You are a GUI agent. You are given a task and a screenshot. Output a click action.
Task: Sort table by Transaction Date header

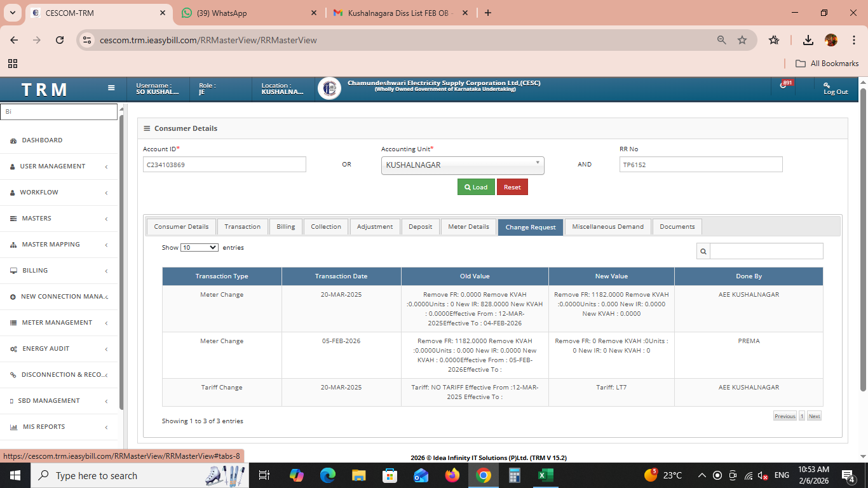[341, 276]
